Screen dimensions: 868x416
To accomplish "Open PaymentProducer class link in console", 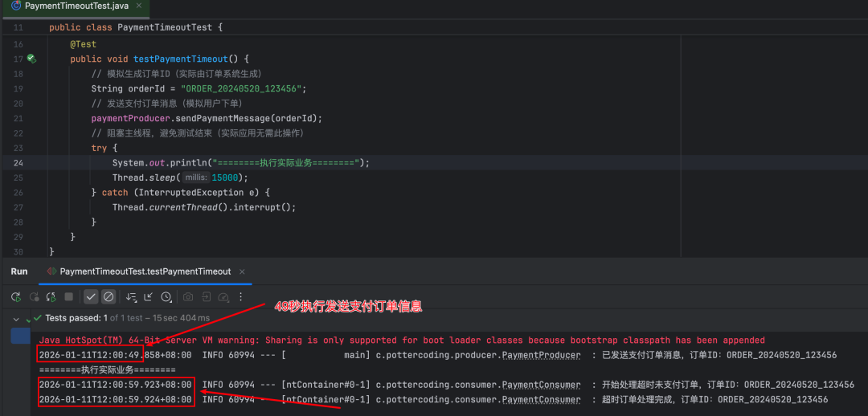I will tap(542, 355).
